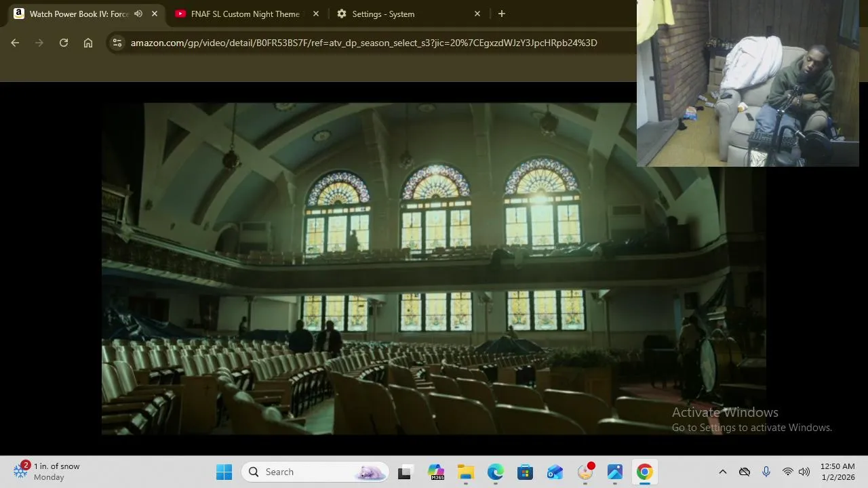Reload the current page
The image size is (868, 488).
click(64, 43)
